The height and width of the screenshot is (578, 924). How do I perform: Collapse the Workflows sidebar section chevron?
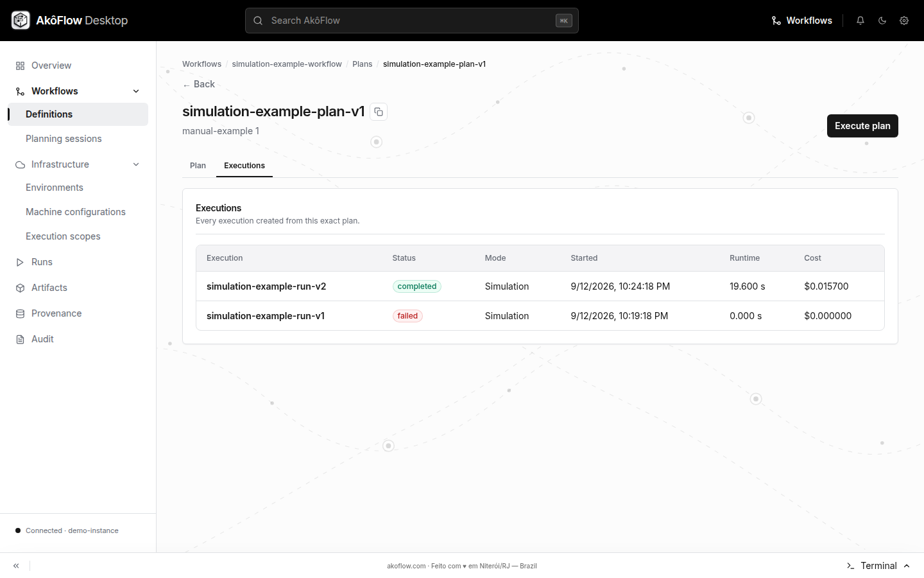click(136, 91)
